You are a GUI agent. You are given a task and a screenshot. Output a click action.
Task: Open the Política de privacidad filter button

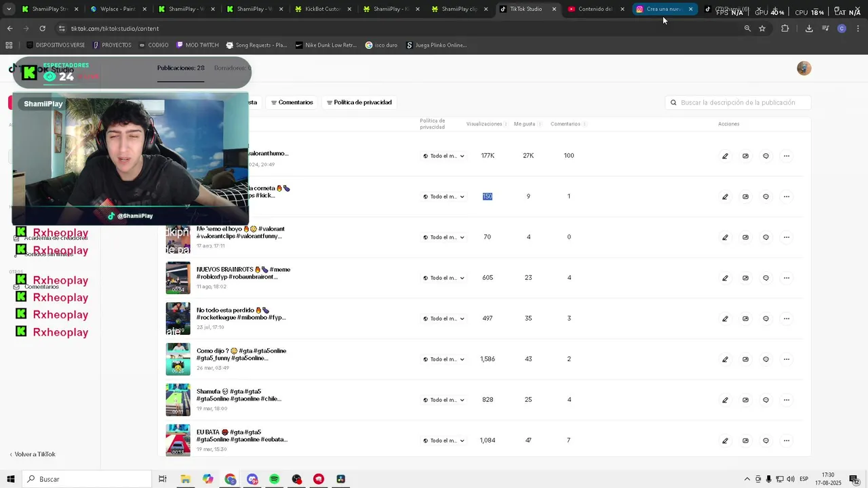[x=359, y=102]
